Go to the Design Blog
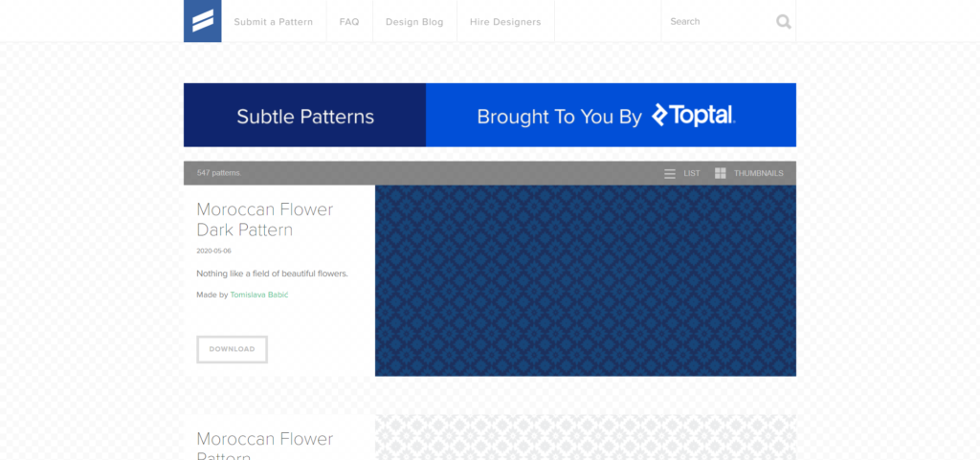Viewport: 980px width, 460px height. (413, 22)
